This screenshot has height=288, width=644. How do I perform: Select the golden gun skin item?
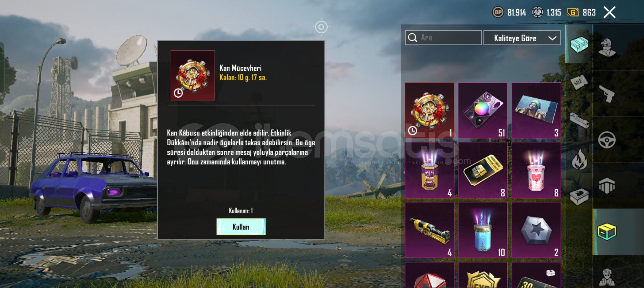430,230
